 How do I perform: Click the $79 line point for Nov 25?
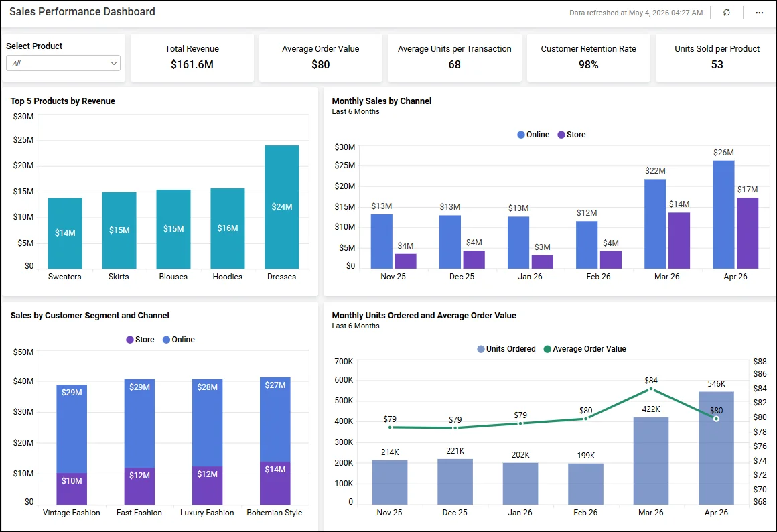click(390, 427)
